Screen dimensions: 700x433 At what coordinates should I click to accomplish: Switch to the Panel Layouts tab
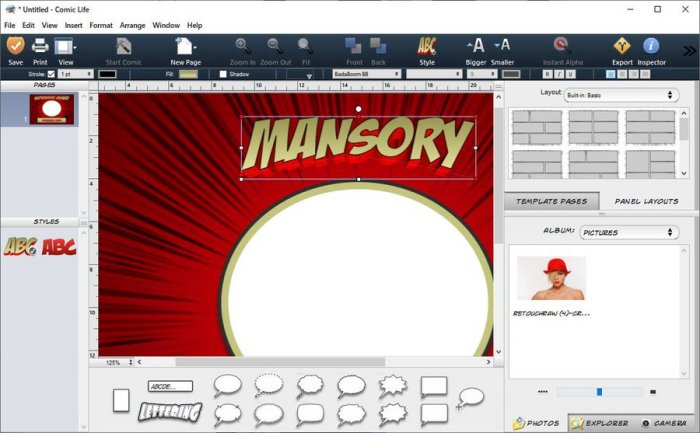(646, 201)
